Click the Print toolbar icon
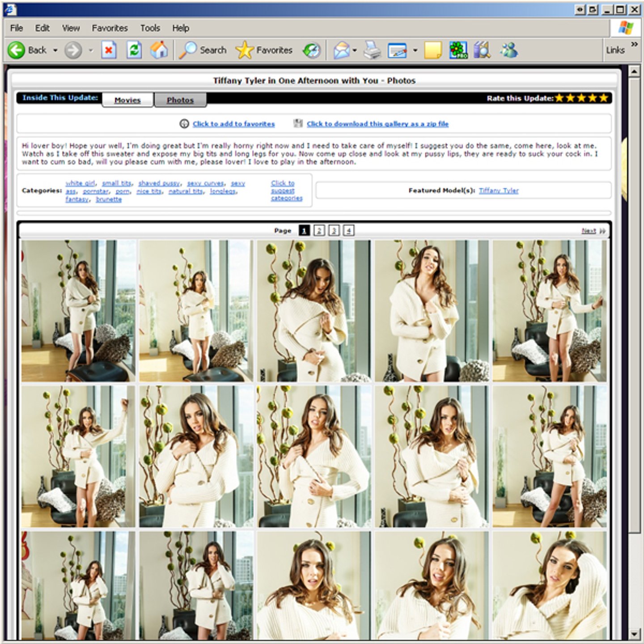644x644 pixels. 371,50
